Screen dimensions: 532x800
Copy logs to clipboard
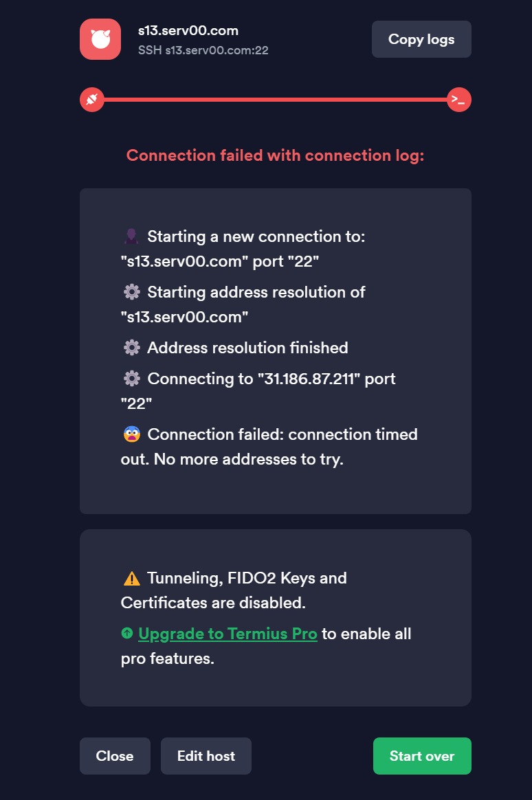tap(421, 39)
